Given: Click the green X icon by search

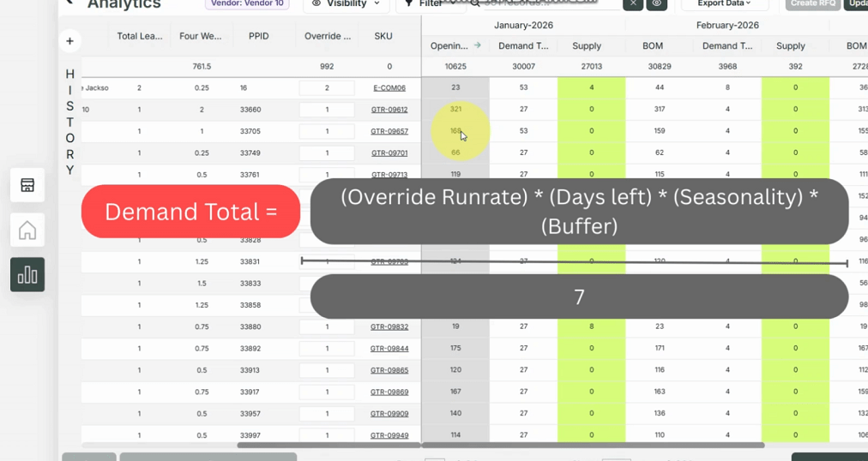Looking at the screenshot, I should tap(632, 3).
